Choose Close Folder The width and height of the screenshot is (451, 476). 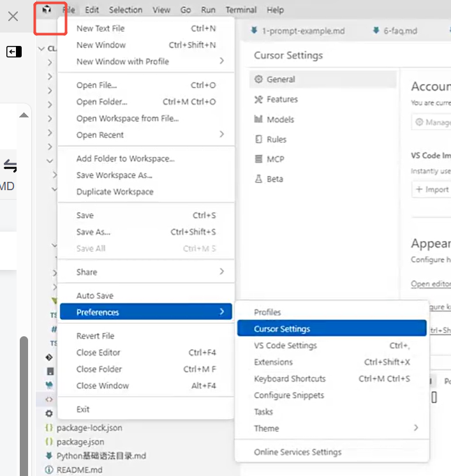[146, 369]
